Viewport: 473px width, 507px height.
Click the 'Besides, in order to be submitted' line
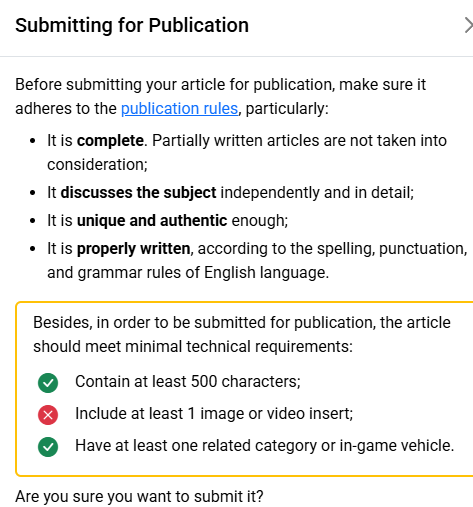242,323
